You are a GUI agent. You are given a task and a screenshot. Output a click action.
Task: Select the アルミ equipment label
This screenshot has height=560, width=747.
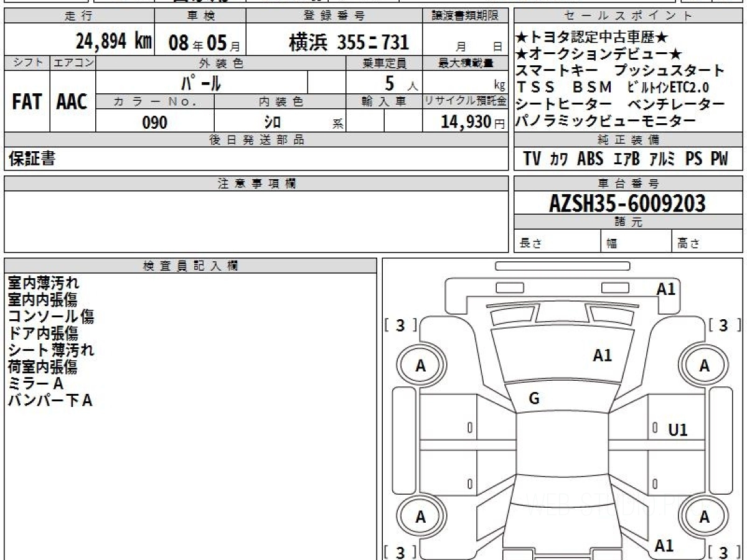click(662, 159)
